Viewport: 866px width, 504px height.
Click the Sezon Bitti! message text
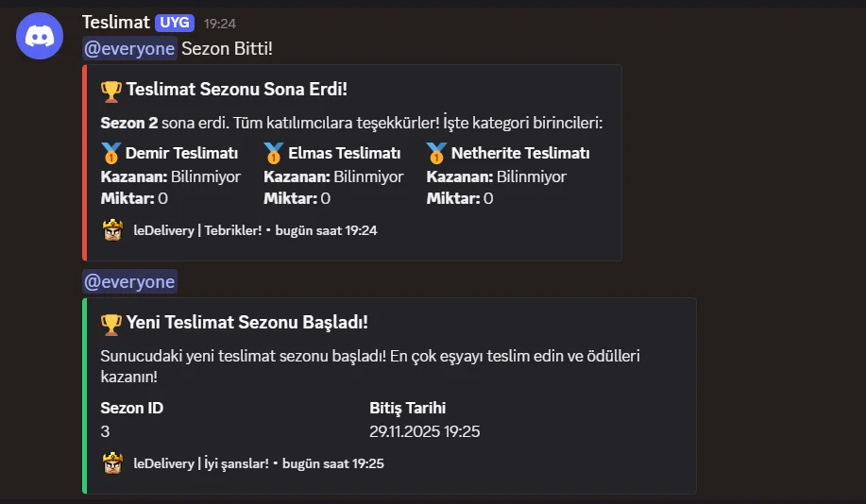coord(227,48)
